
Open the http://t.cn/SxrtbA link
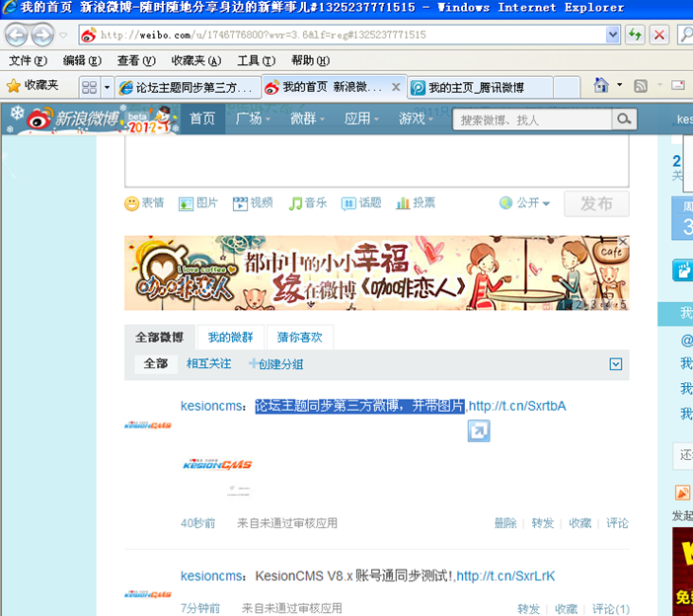coord(517,406)
